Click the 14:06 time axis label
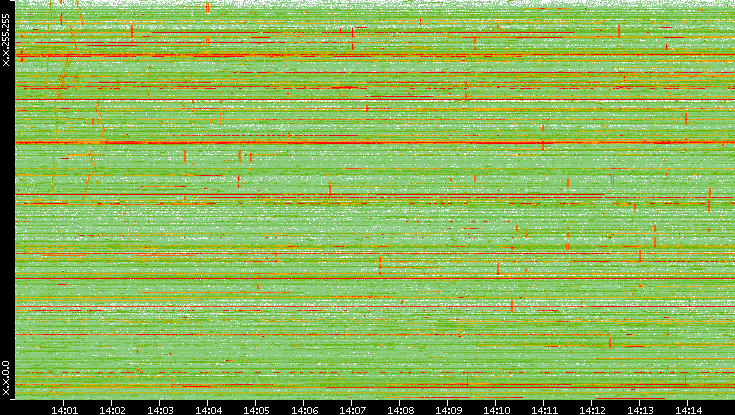This screenshot has width=735, height=415. pos(304,410)
